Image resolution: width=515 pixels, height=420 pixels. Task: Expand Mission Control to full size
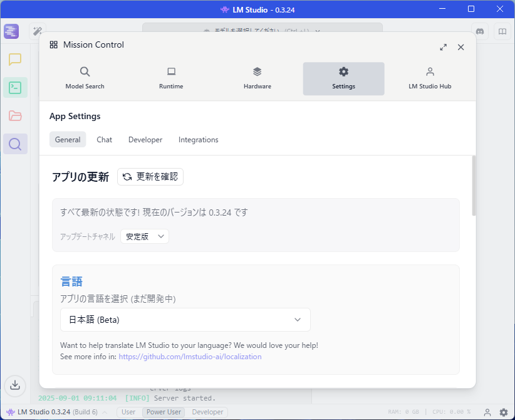[443, 47]
